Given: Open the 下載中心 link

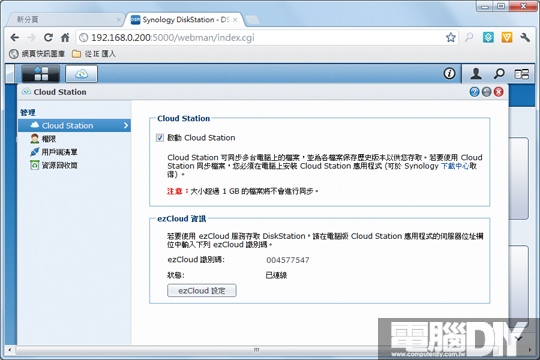Looking at the screenshot, I should pyautogui.click(x=455, y=166).
